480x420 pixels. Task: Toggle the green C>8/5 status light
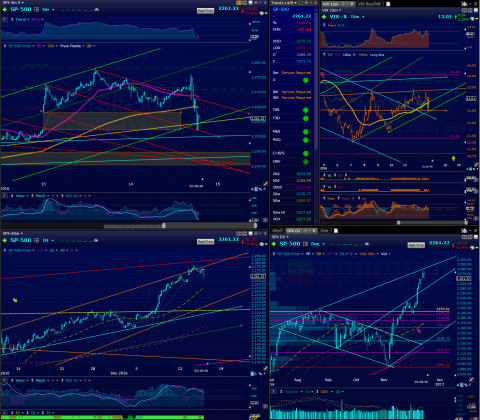click(306, 154)
